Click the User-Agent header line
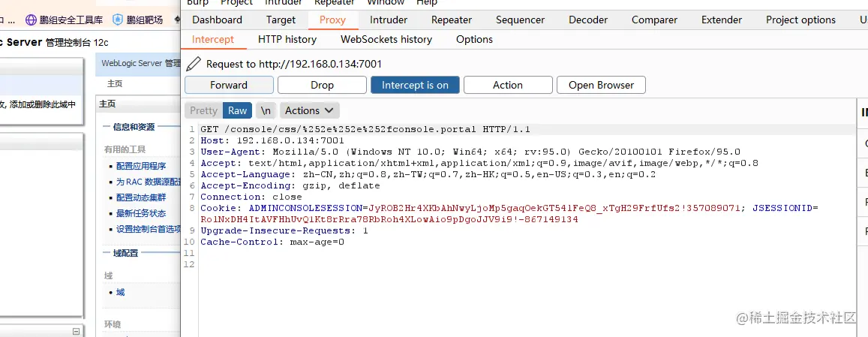This screenshot has height=337, width=868. point(470,152)
